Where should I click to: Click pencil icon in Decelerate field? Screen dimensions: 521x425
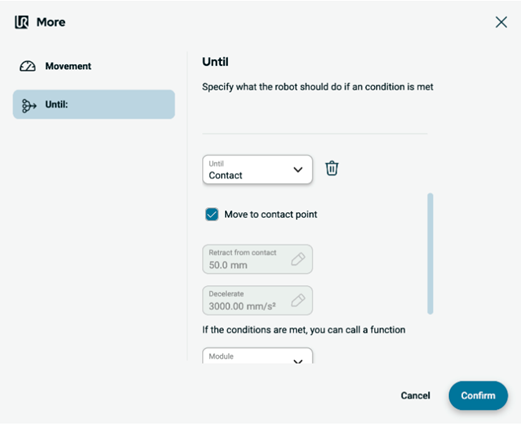click(x=298, y=300)
